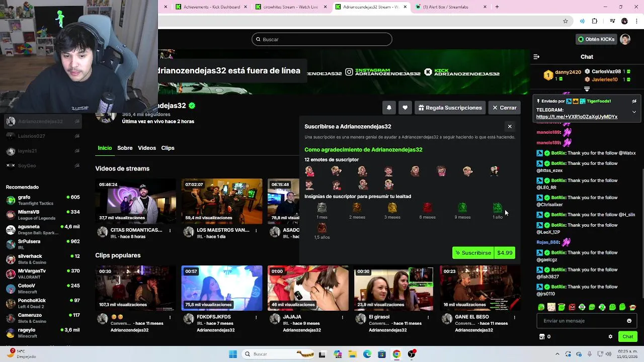Click the Kick search field
The height and width of the screenshot is (362, 644).
[322, 39]
